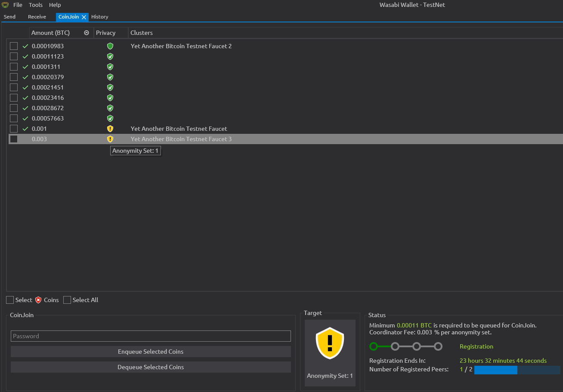Click confirmed checkmark icon beside 0.001
Image resolution: width=563 pixels, height=392 pixels.
click(x=25, y=129)
